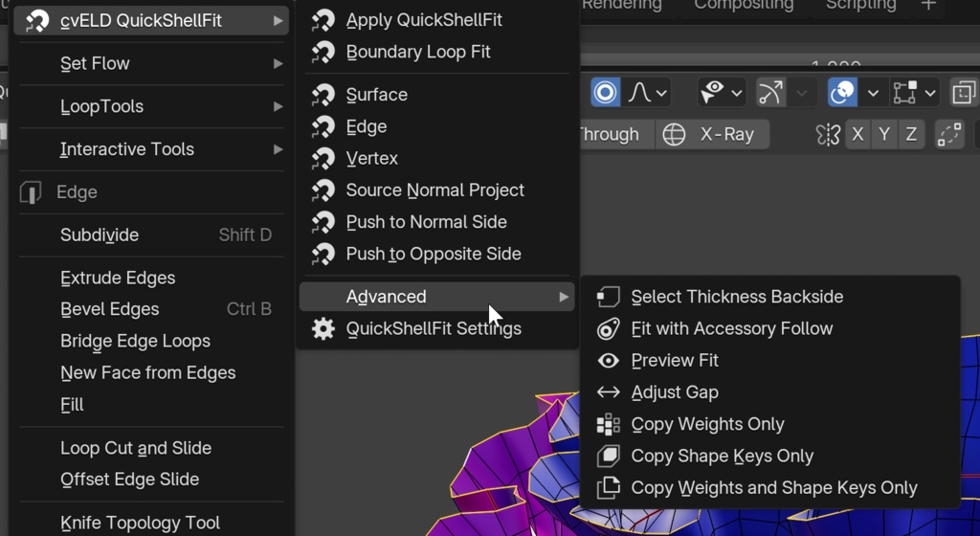Open the selectability options dropdown arrow
The image size is (980, 536).
736,93
